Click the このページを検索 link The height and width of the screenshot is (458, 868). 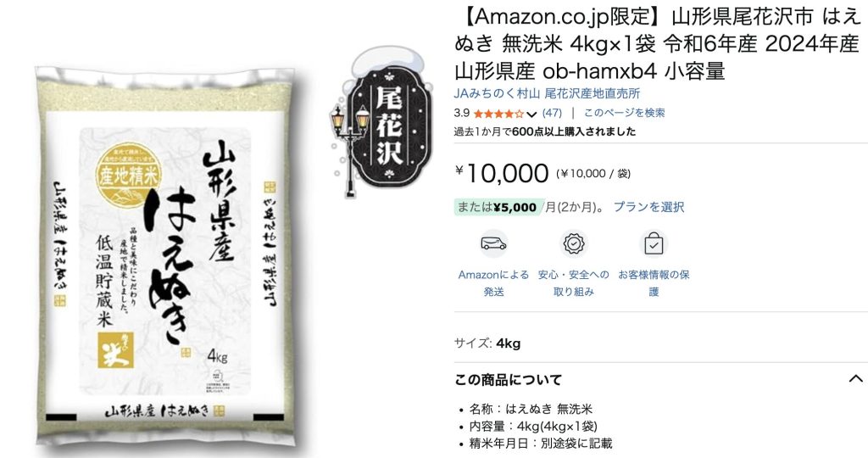click(x=625, y=113)
